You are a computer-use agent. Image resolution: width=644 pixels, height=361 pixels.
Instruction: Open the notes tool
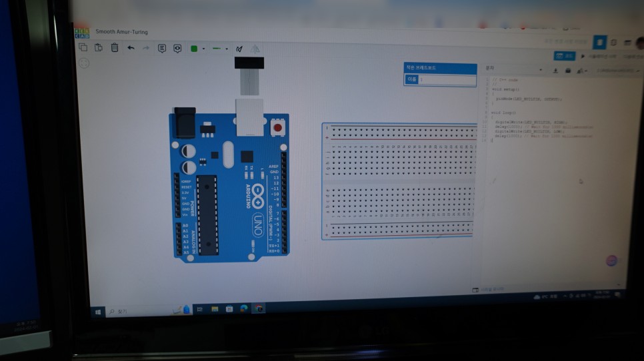pyautogui.click(x=162, y=49)
